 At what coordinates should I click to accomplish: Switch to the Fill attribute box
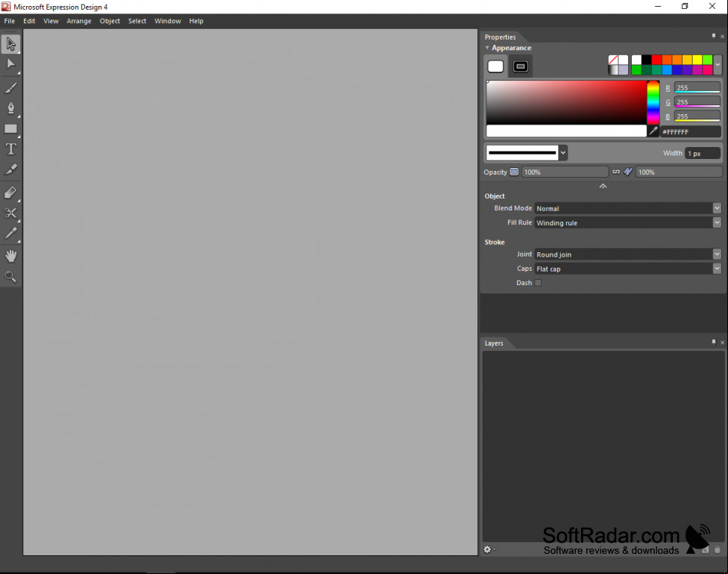coord(496,66)
